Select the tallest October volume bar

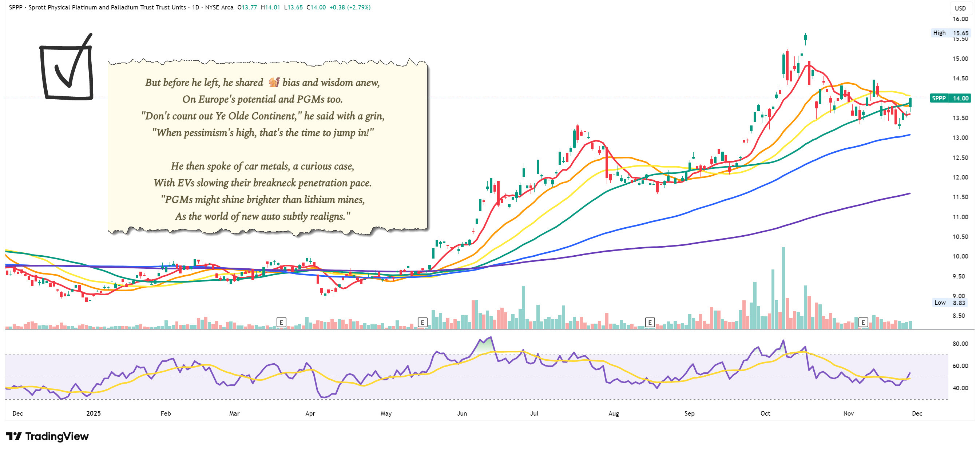783,288
